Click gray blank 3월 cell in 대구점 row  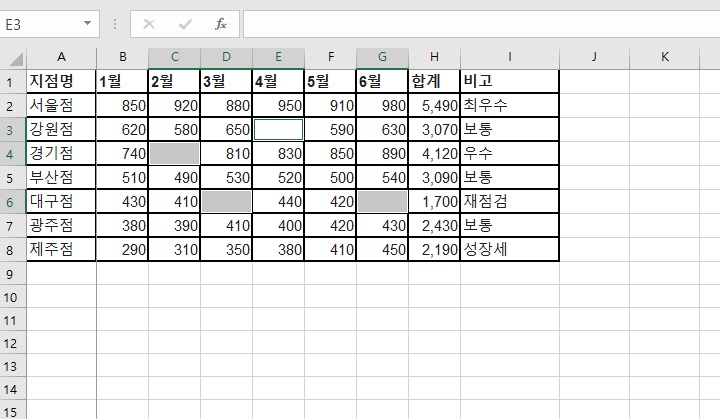[x=226, y=201]
